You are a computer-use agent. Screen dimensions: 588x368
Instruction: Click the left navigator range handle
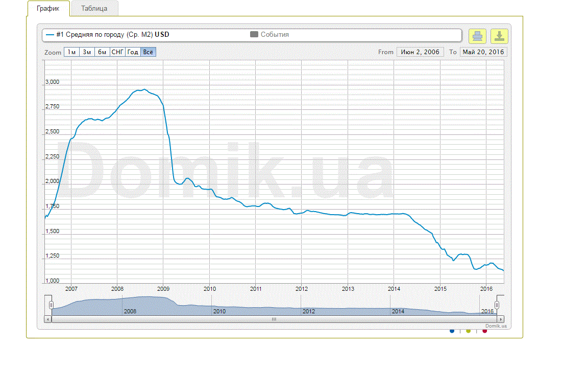tap(51, 305)
